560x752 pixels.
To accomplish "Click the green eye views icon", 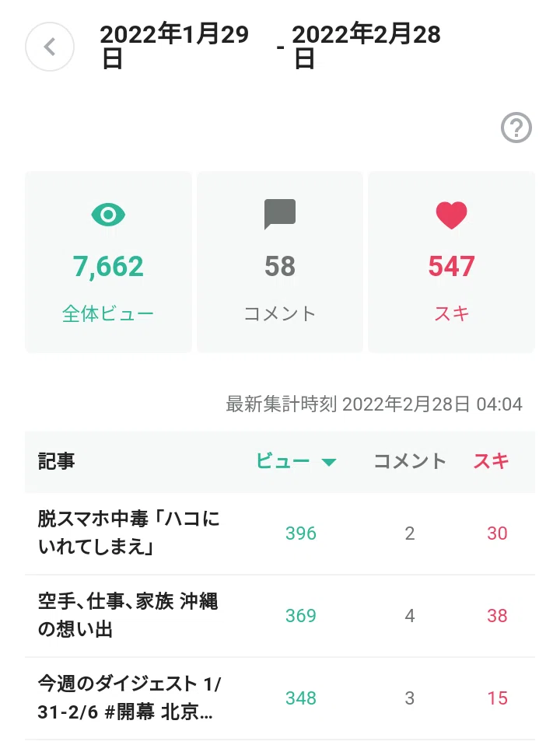I will coord(108,215).
